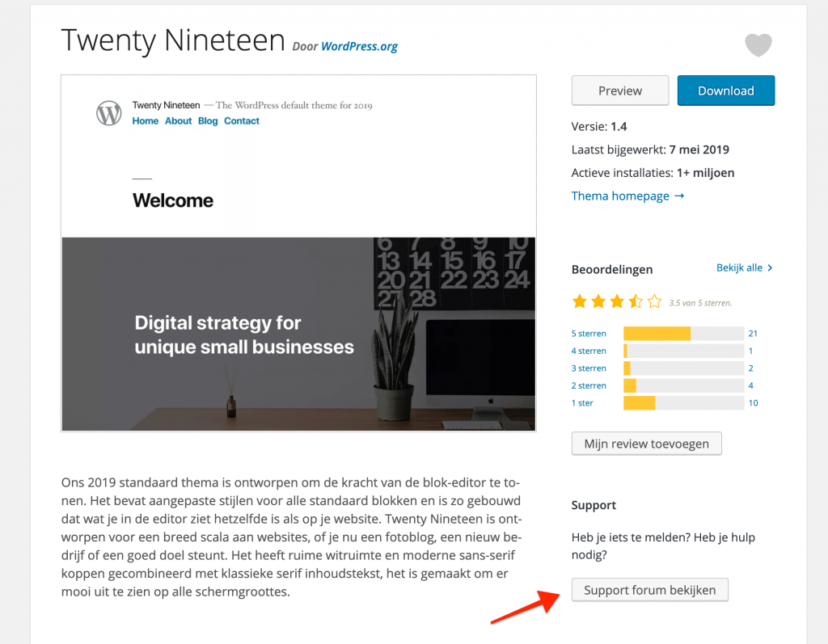Click the Preview button

click(x=620, y=90)
